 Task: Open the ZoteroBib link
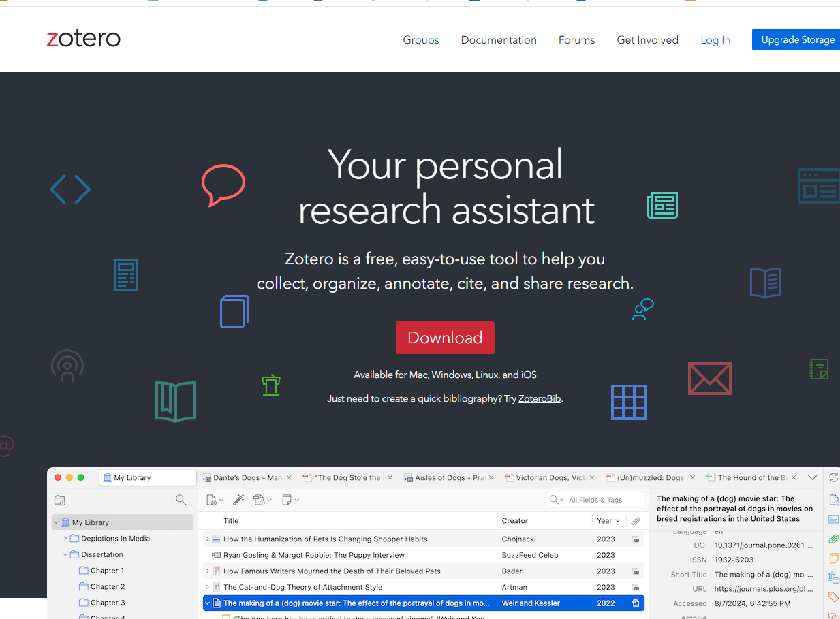pyautogui.click(x=540, y=399)
